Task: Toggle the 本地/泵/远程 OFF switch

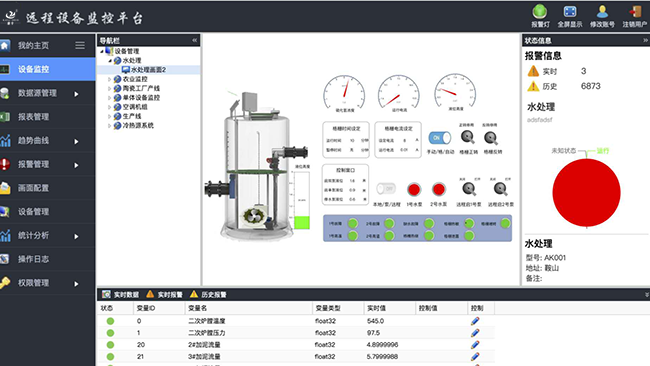Action: [x=386, y=189]
